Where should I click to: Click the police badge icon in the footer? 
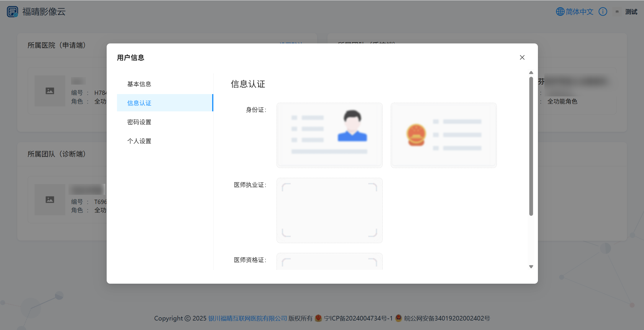pyautogui.click(x=398, y=318)
